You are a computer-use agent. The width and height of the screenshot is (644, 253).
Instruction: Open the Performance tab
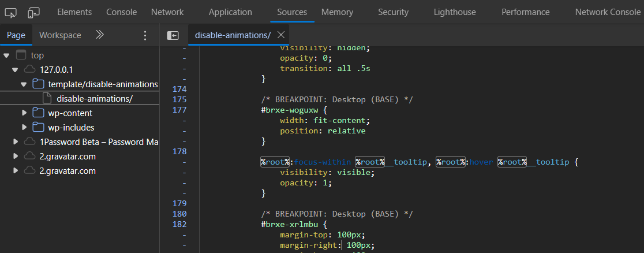[x=525, y=12]
